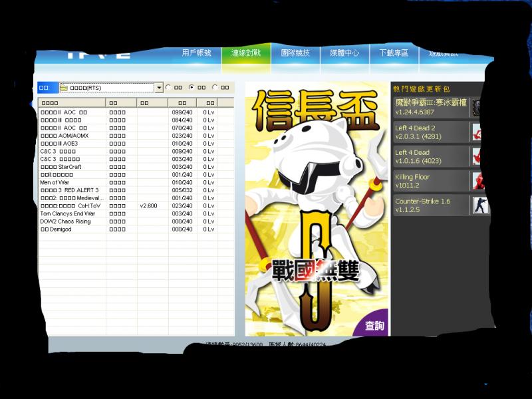532x399 pixels.
Task: Select the Men of War room row
Action: pyautogui.click(x=136, y=182)
